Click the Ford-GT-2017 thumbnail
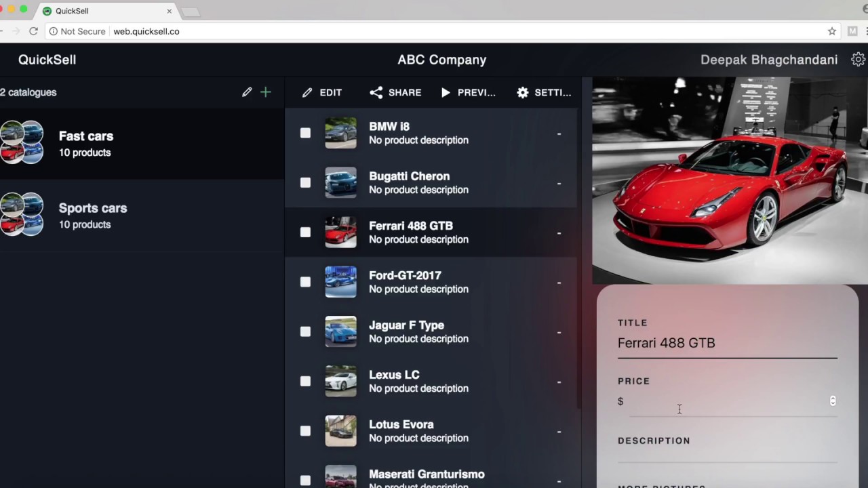 coord(340,282)
